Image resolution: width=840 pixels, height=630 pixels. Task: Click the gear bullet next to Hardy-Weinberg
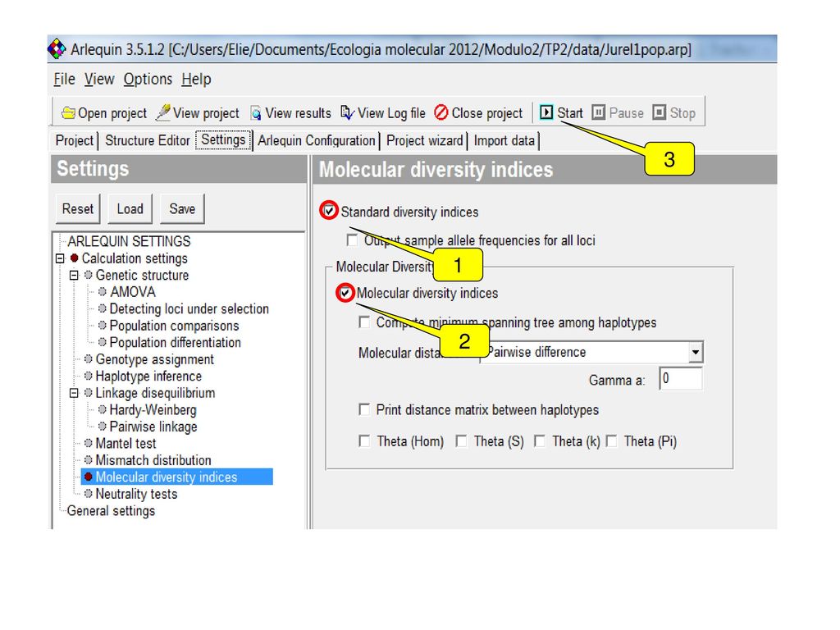[x=103, y=410]
